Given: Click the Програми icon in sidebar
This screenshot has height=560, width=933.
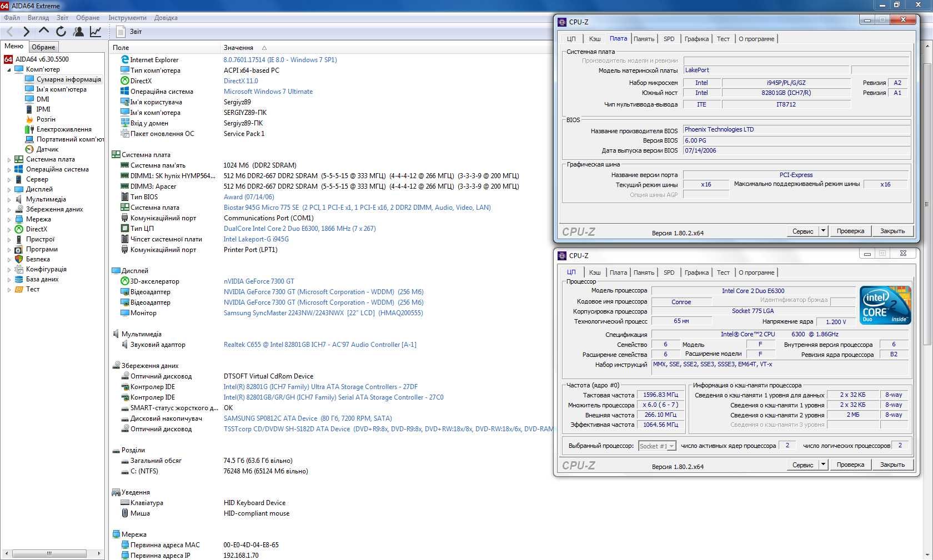Looking at the screenshot, I should pyautogui.click(x=19, y=249).
